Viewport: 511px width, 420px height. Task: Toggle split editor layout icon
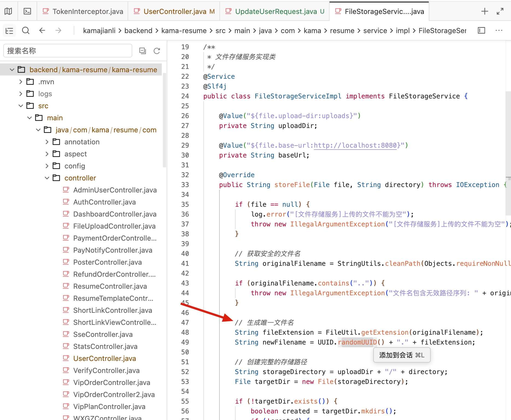pos(481,30)
